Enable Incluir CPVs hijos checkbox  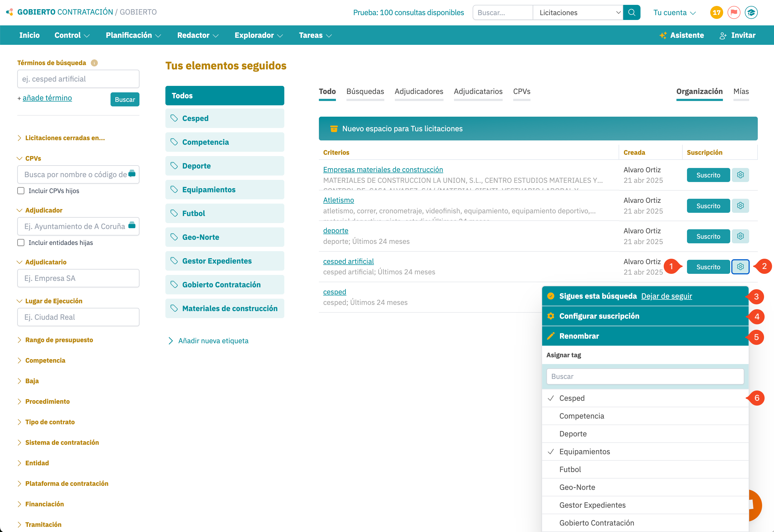pyautogui.click(x=21, y=191)
